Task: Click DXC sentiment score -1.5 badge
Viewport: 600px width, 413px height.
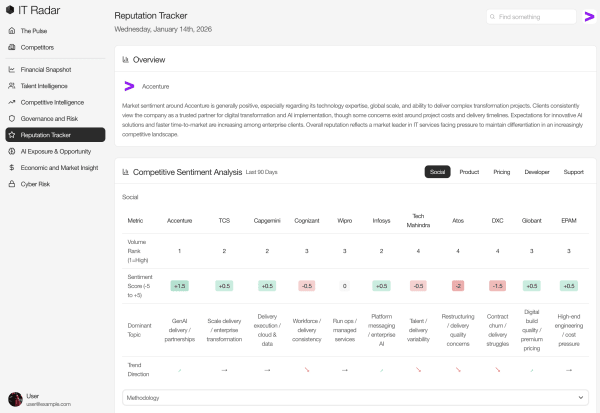Action: click(497, 286)
